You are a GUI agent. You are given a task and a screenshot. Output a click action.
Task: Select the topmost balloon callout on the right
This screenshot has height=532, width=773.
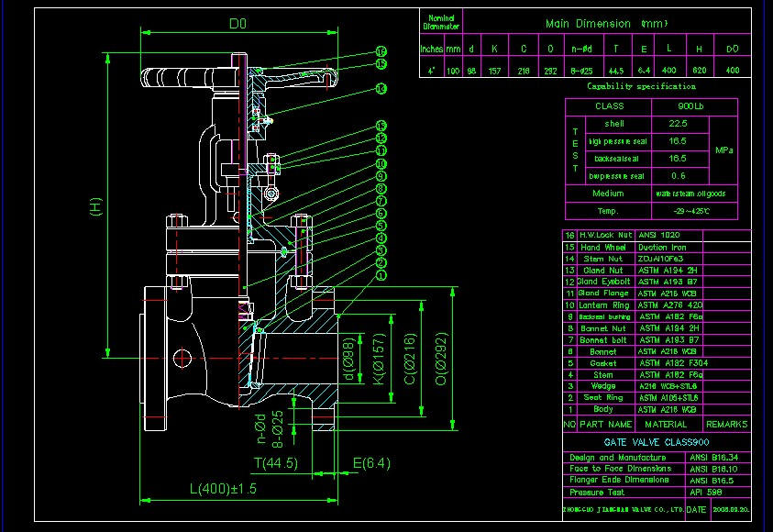pyautogui.click(x=381, y=51)
